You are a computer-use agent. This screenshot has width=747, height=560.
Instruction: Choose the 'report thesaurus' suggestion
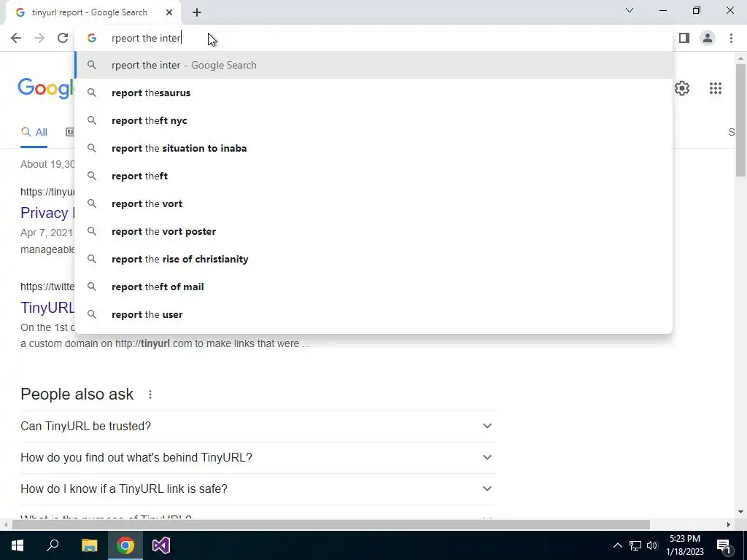[374, 93]
